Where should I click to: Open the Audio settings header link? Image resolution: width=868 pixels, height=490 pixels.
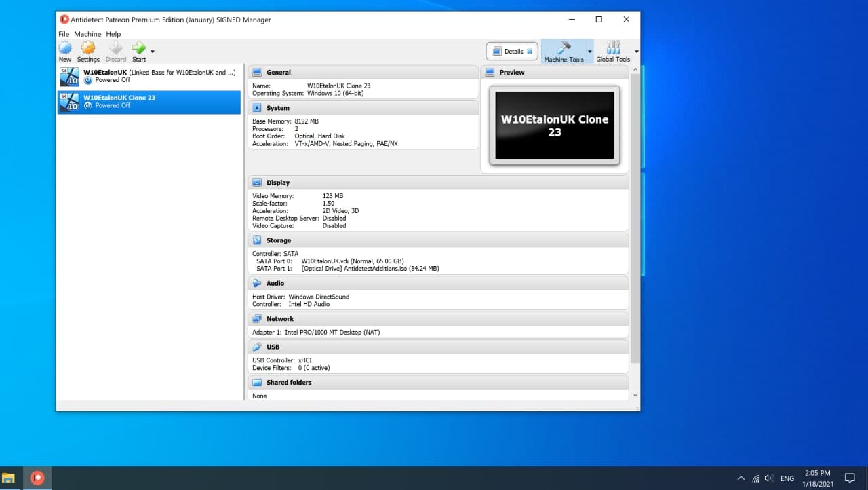pyautogui.click(x=275, y=283)
